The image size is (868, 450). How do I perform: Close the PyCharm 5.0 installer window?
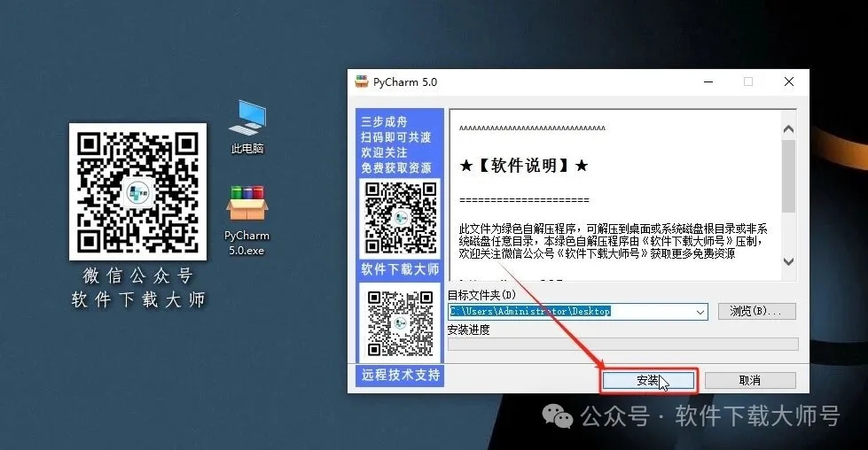[x=789, y=81]
